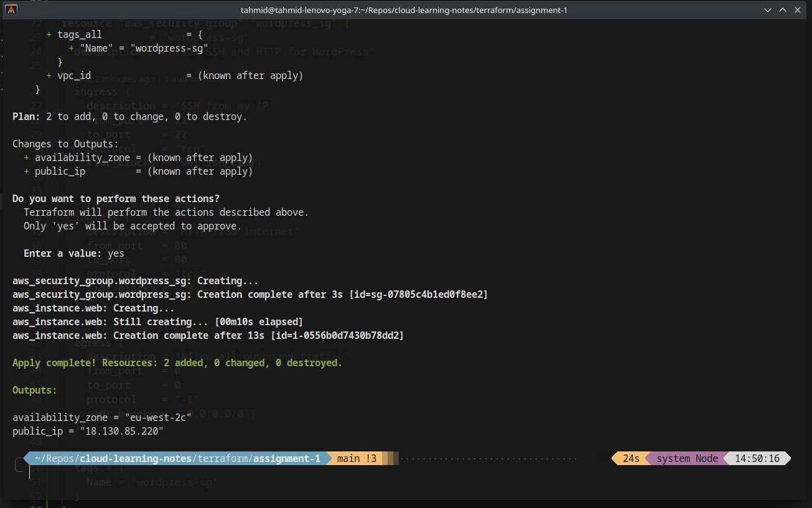Click the '"Name" = "wordpress-sg"' tag line

tap(138, 48)
